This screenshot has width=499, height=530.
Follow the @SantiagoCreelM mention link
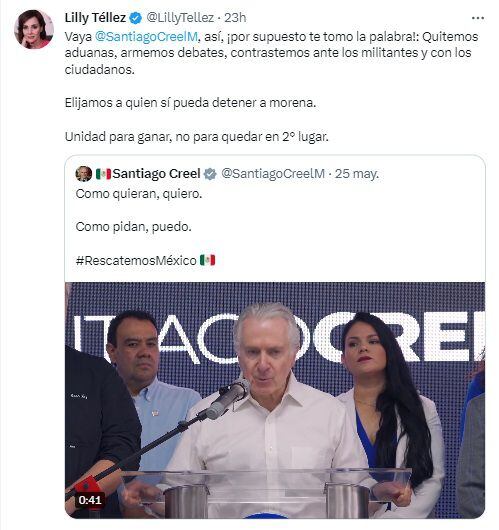point(146,37)
